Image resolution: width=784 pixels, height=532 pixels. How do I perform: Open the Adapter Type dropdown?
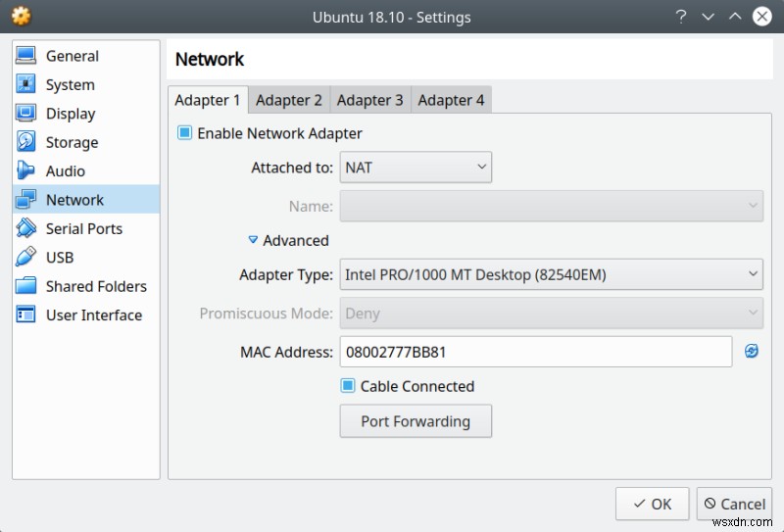(x=552, y=274)
